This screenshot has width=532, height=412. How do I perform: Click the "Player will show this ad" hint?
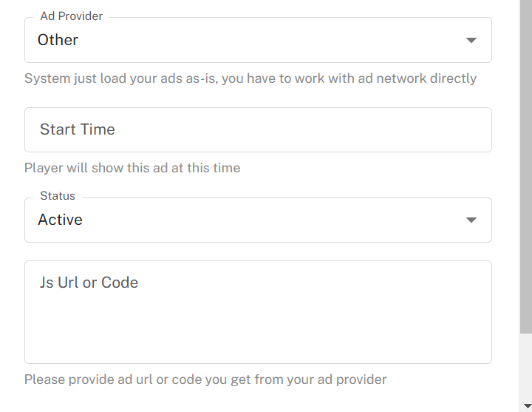click(x=132, y=168)
